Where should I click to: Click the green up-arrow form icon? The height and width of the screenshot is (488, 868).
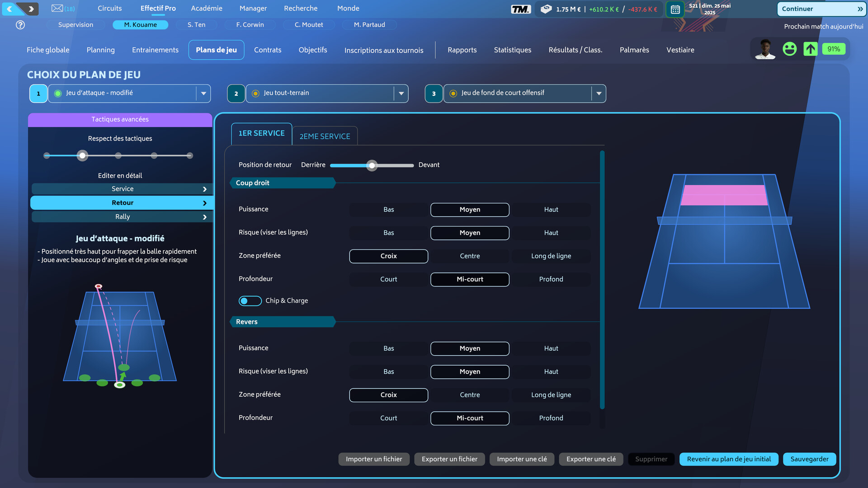click(810, 49)
